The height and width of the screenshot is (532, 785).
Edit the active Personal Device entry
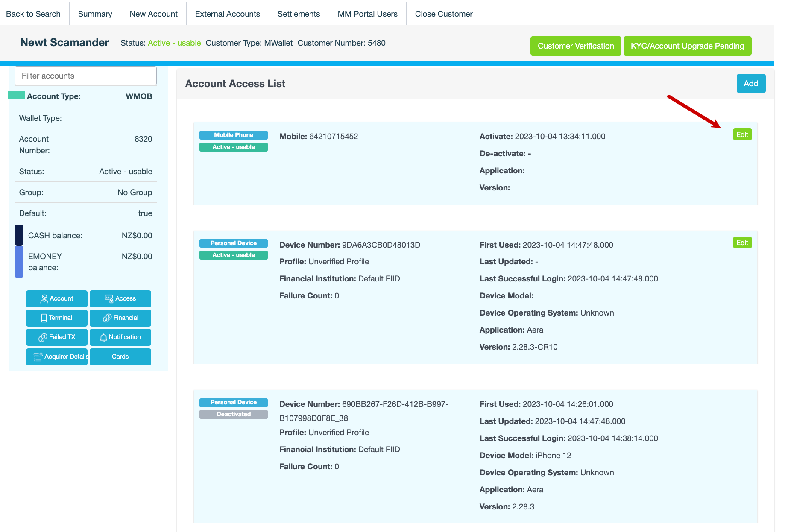(x=742, y=243)
